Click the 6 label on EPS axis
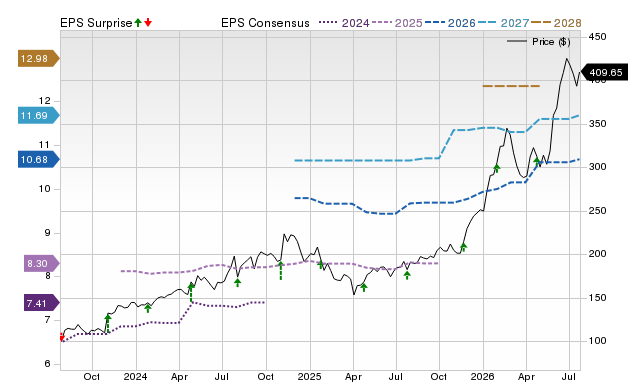This screenshot has height=382, width=640. click(x=47, y=364)
